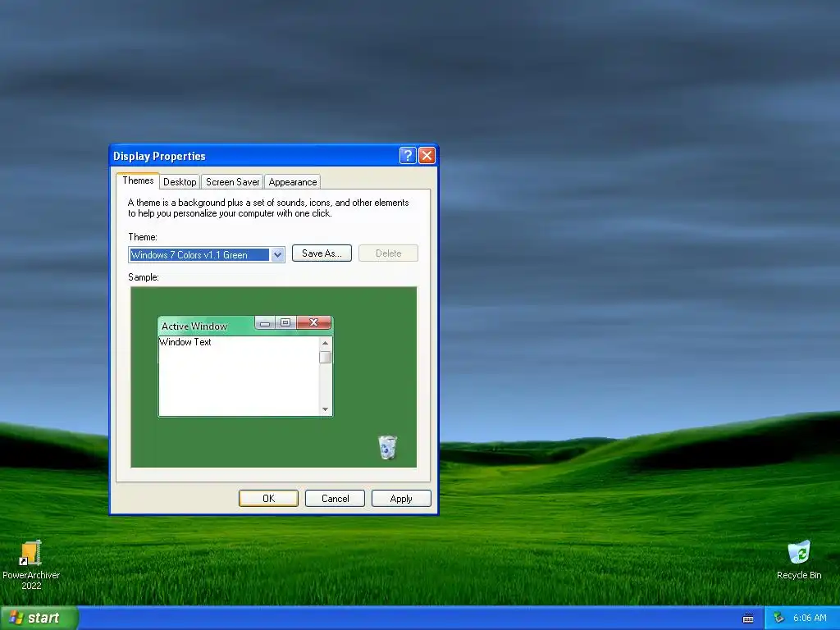Click the sample window minimize icon
The height and width of the screenshot is (630, 840).
click(265, 323)
